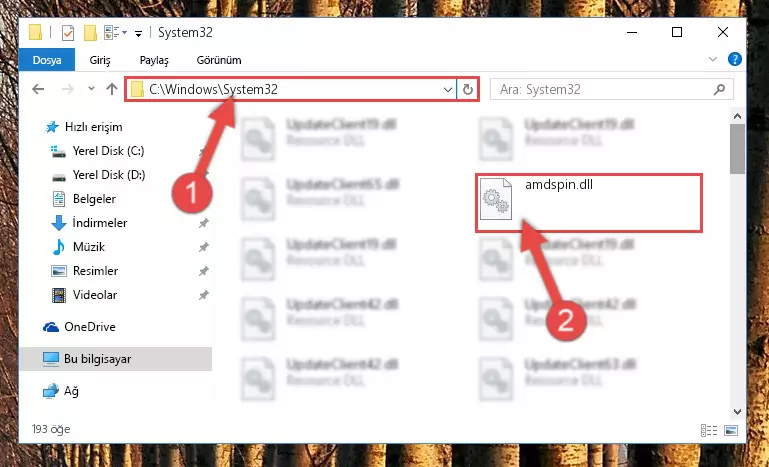Open the Paylaş ribbon tab
Viewport: 769px width, 467px height.
click(x=154, y=60)
